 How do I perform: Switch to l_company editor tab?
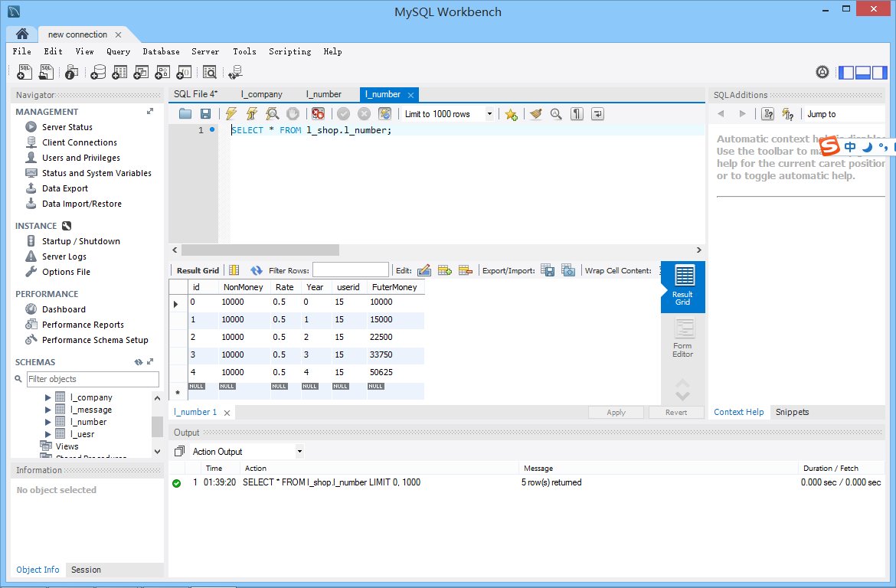tap(262, 94)
